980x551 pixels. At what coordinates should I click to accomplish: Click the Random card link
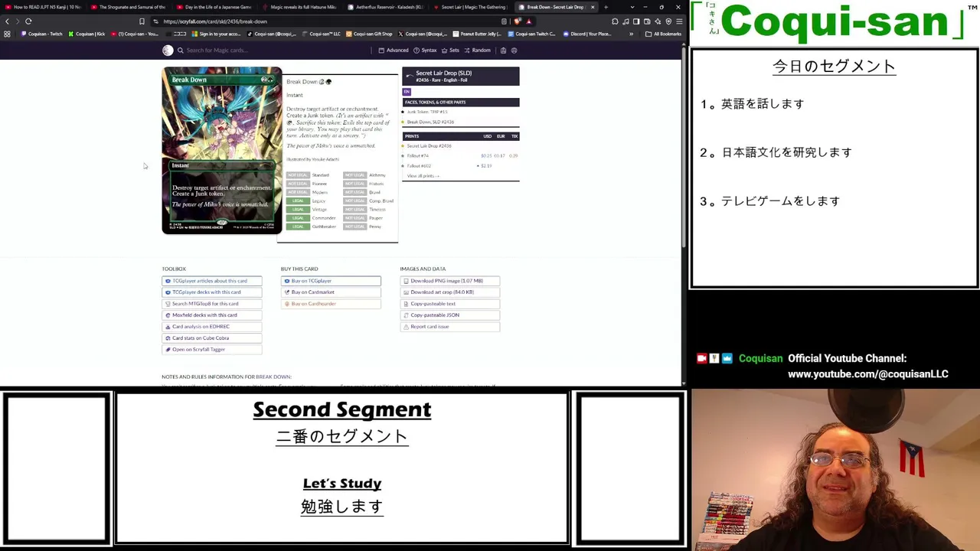coord(477,51)
